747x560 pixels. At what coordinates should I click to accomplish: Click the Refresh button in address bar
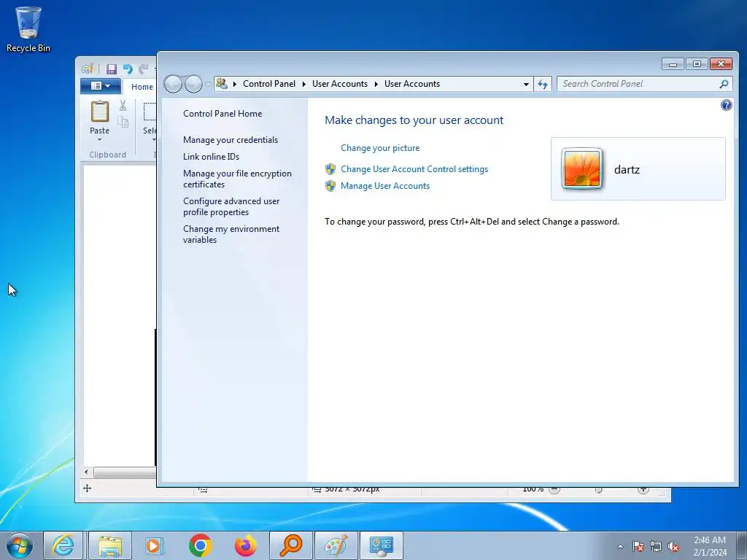click(x=543, y=85)
